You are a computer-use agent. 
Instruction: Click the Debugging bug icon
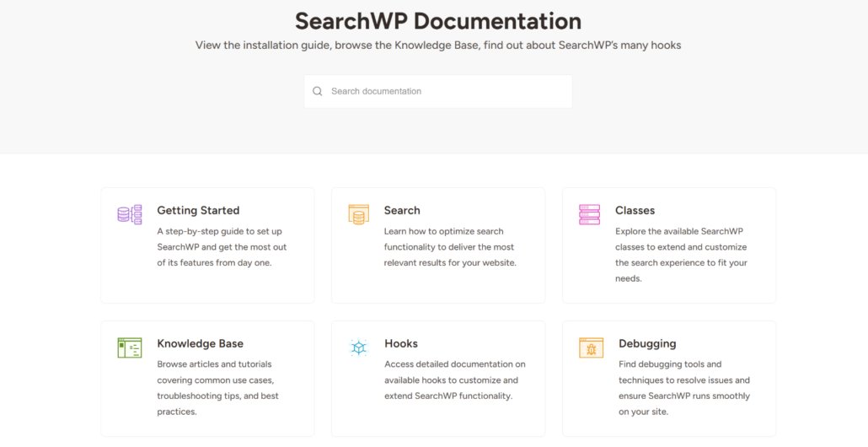[592, 347]
